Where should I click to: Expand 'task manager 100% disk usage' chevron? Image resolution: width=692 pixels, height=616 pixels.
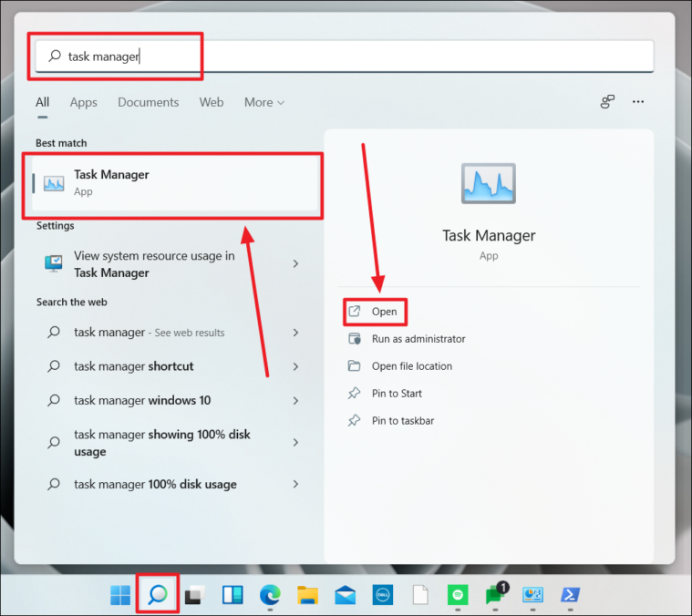point(295,484)
